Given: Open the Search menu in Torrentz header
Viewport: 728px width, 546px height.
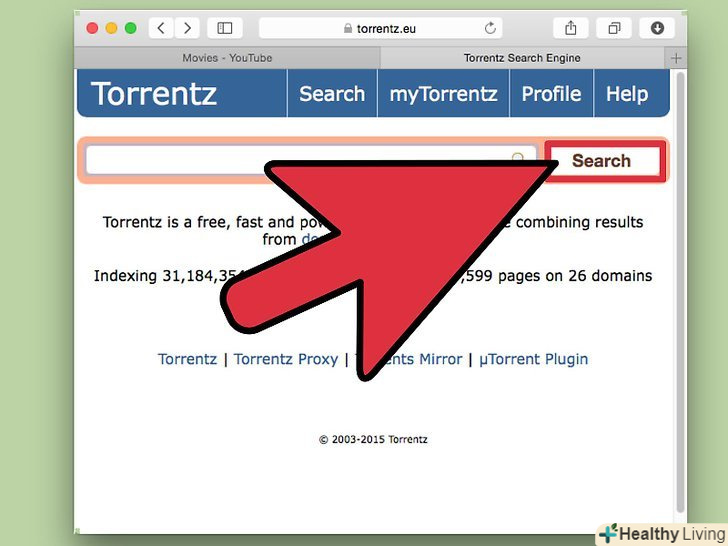Looking at the screenshot, I should tap(332, 94).
